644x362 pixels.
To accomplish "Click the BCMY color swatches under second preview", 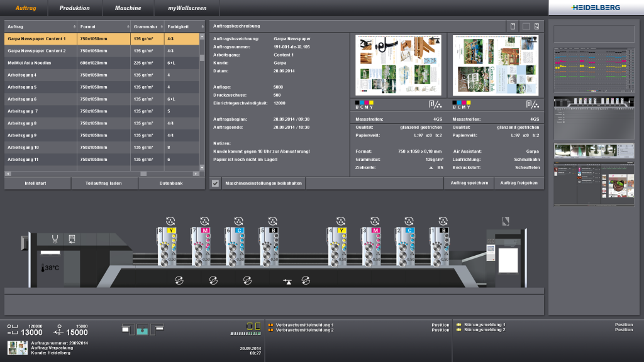I will coord(461,105).
